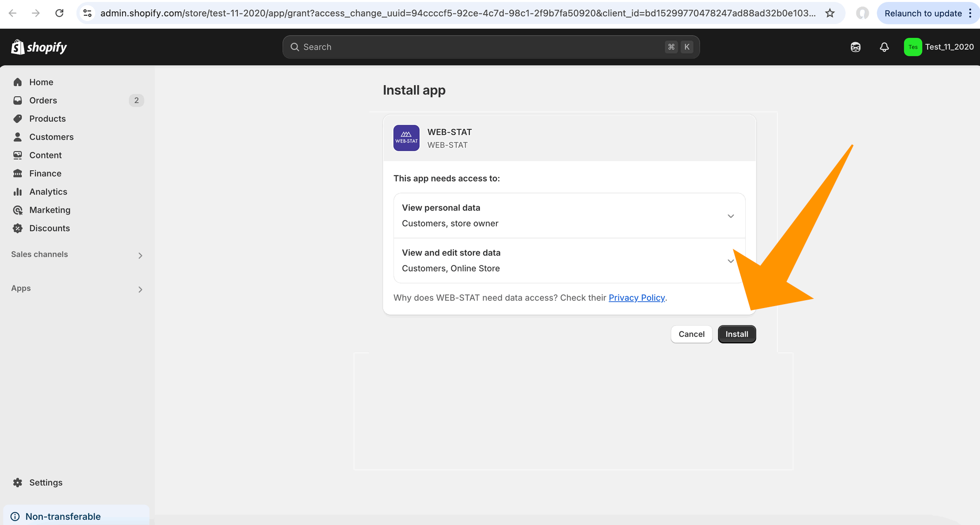Go back in browser
Screen dimensions: 980x525
click(13, 13)
